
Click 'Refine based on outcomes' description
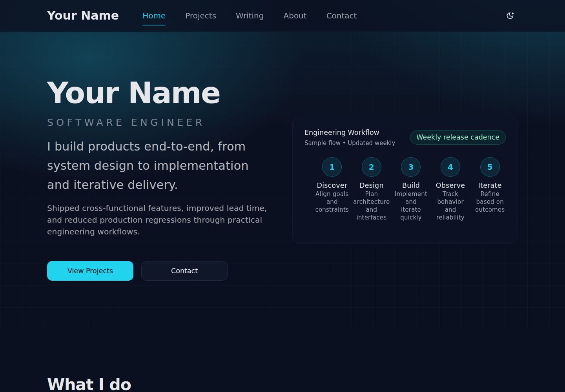(x=490, y=202)
